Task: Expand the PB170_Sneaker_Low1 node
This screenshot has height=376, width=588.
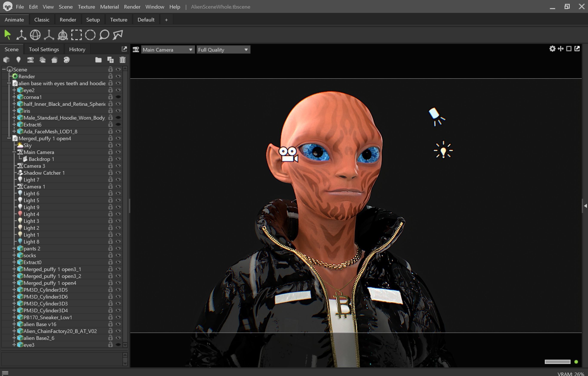Action: (x=14, y=317)
